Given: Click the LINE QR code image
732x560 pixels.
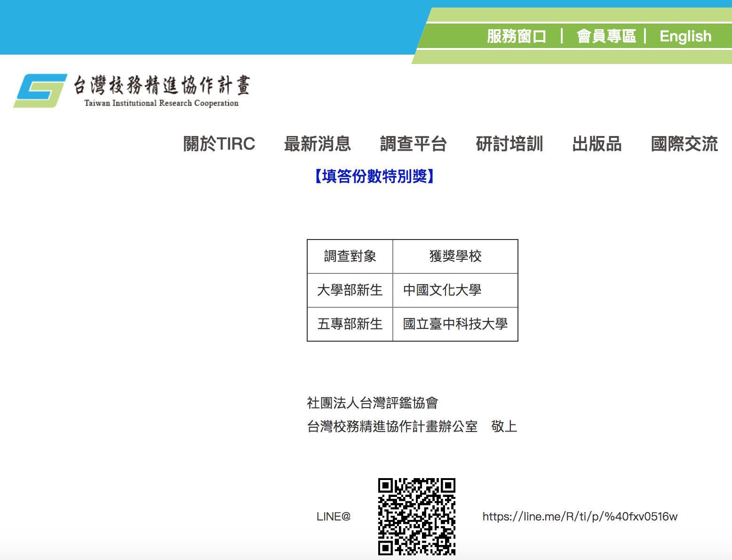Looking at the screenshot, I should pyautogui.click(x=417, y=517).
